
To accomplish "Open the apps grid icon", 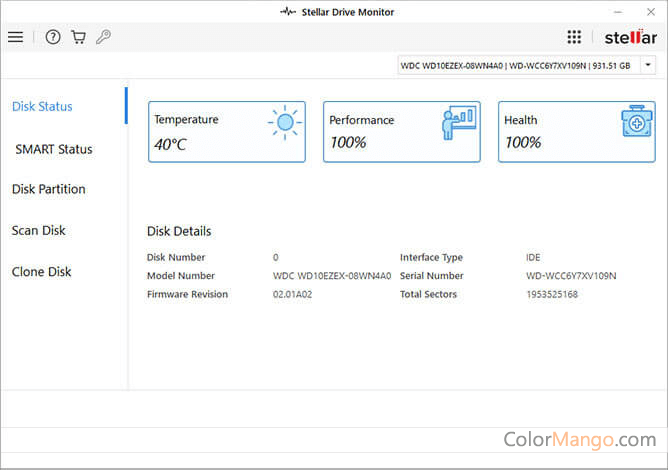I will click(574, 37).
